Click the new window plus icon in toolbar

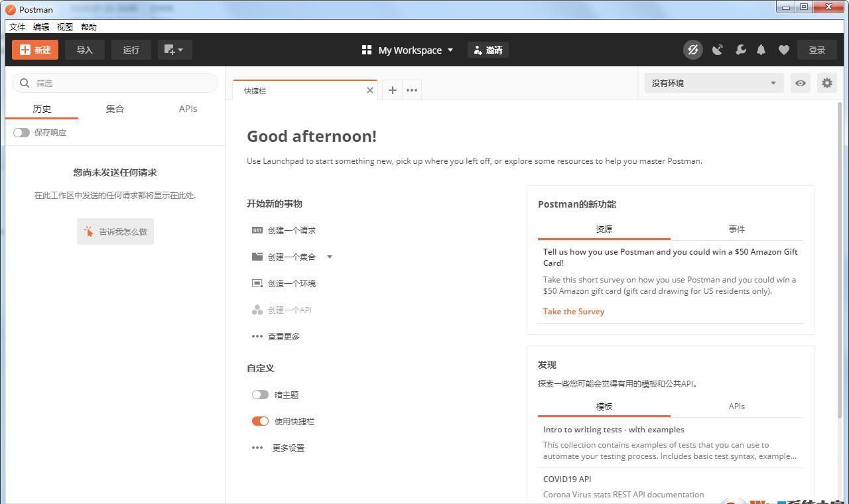pos(169,50)
